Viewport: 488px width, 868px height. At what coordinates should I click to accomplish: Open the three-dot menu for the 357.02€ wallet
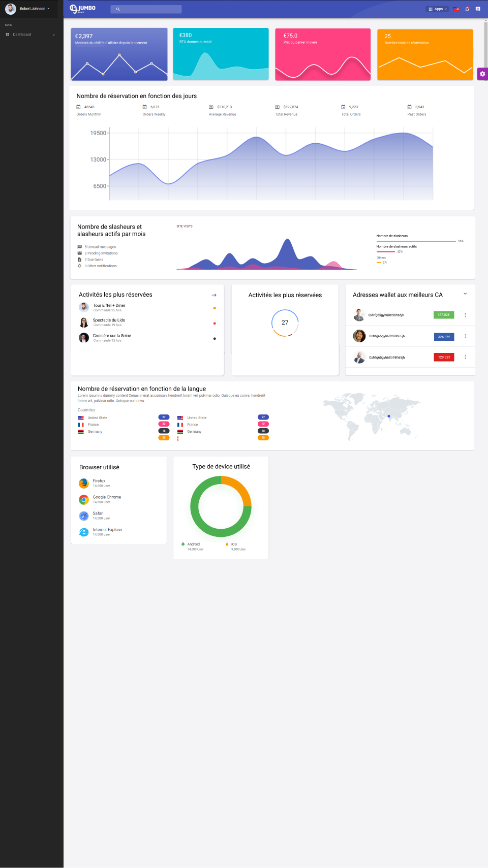click(x=465, y=315)
